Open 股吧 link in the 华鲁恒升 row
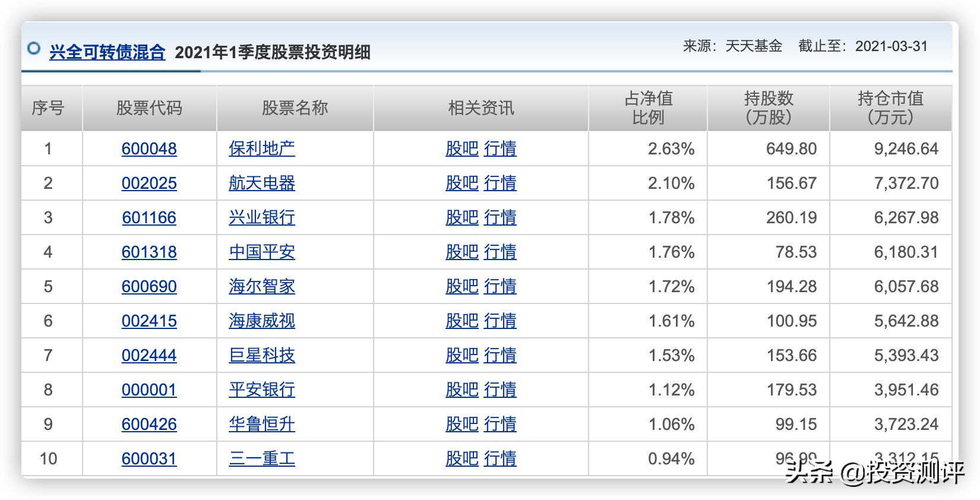This screenshot has height=500, width=980. point(462,424)
